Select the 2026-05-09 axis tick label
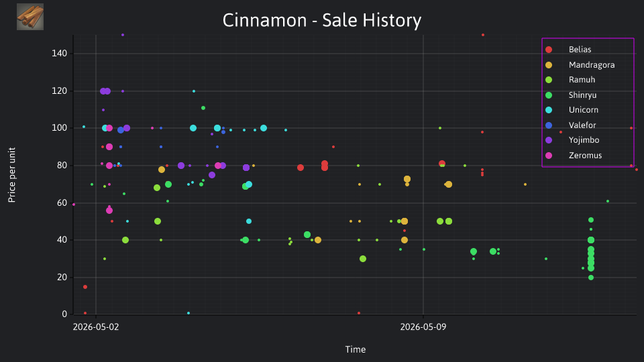 423,326
